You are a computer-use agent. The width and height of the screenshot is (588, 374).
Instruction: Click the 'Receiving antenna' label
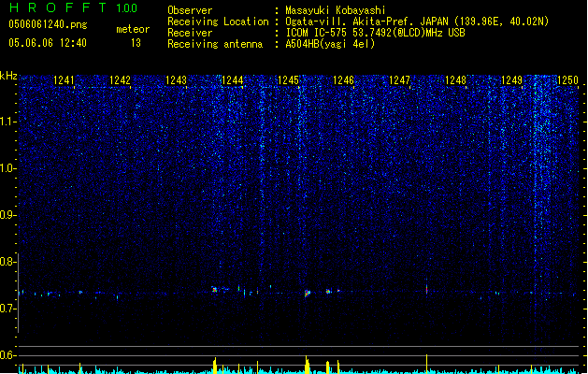click(215, 44)
